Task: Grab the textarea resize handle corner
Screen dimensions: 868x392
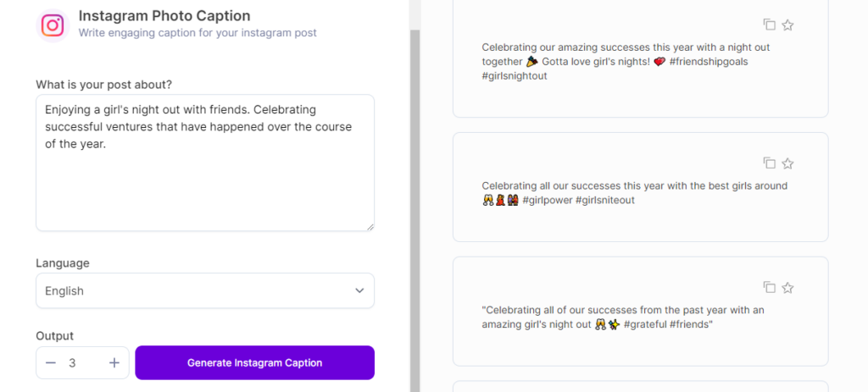Action: tap(370, 226)
